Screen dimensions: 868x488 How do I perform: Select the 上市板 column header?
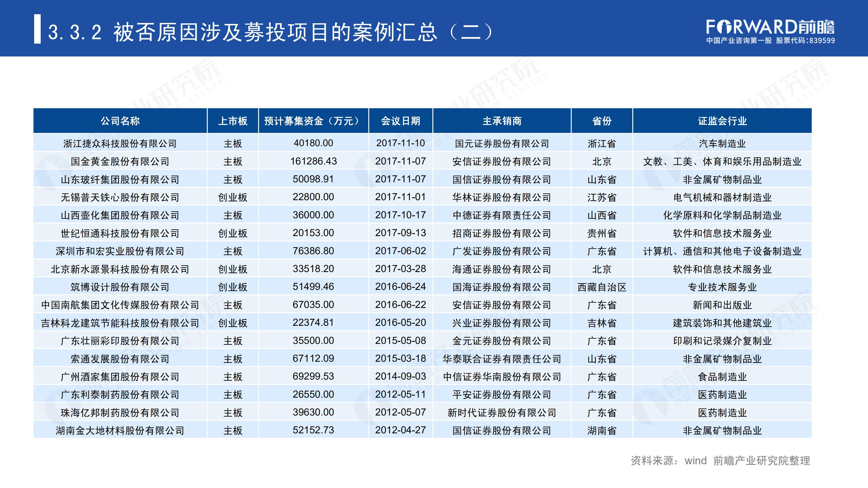click(x=233, y=121)
